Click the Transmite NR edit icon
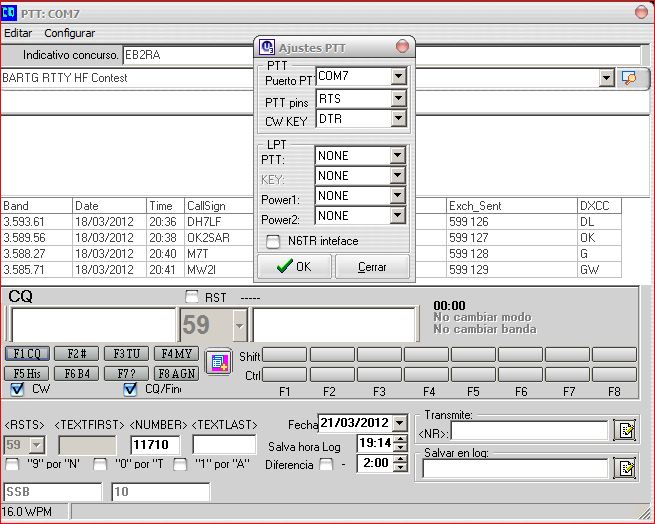The image size is (655, 524). (x=625, y=430)
